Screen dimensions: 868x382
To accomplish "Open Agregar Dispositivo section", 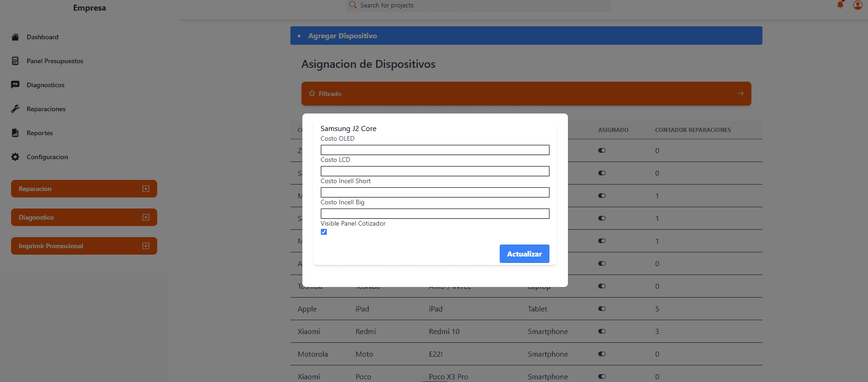I will [x=342, y=36].
